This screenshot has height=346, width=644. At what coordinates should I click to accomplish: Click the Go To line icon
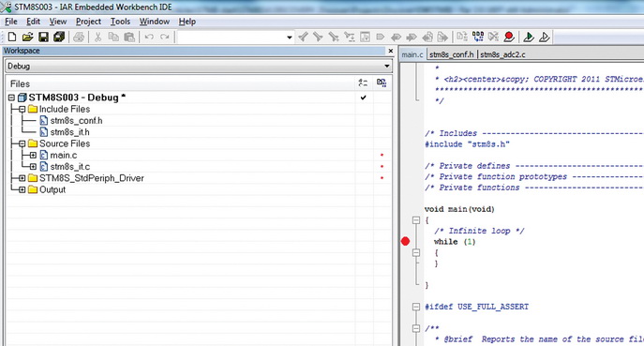[x=365, y=37]
